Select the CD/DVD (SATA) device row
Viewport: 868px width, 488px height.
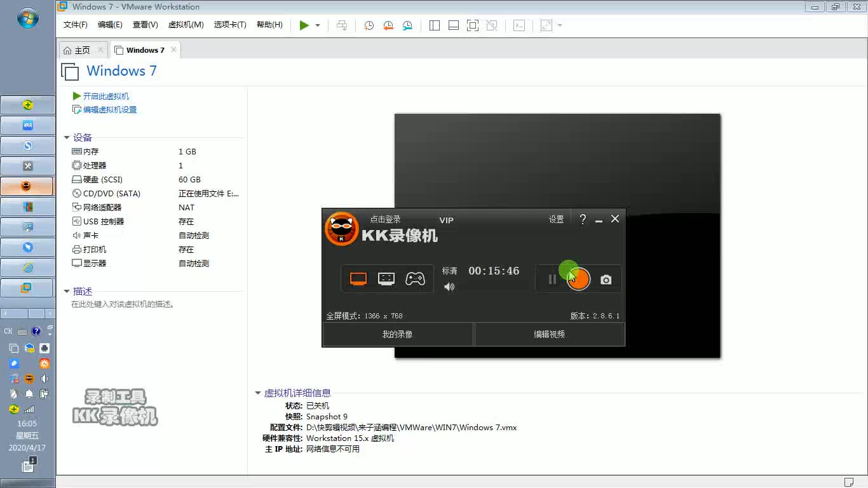click(156, 194)
